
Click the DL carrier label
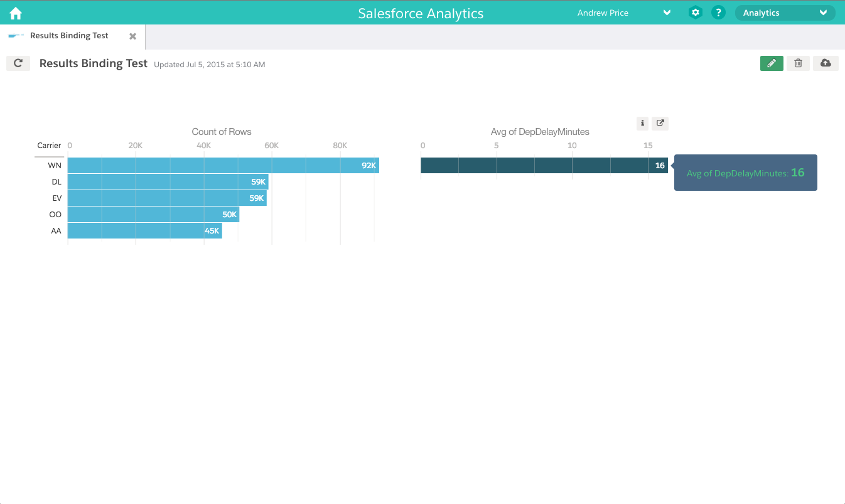[56, 182]
